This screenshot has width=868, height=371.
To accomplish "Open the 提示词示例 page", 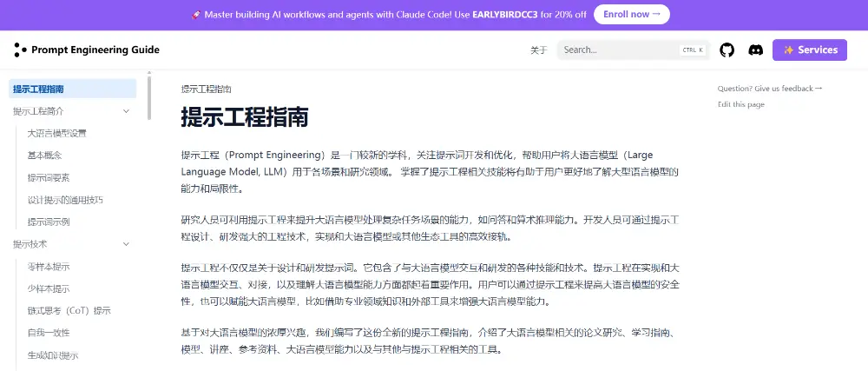I will coord(49,222).
